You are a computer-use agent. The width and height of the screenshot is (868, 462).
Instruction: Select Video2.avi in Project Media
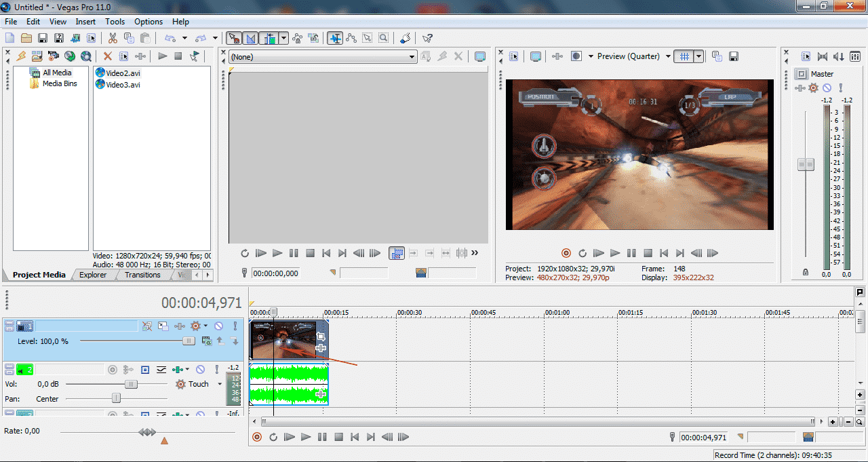point(123,73)
